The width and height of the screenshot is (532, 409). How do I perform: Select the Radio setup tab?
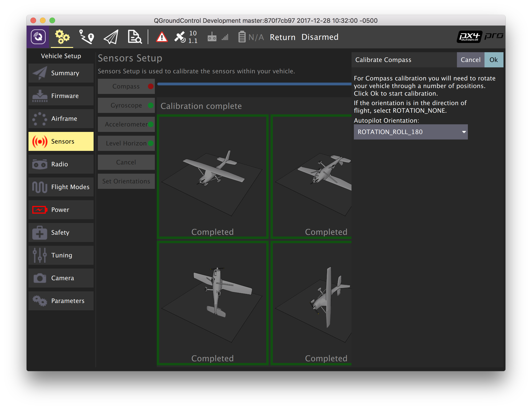(61, 164)
